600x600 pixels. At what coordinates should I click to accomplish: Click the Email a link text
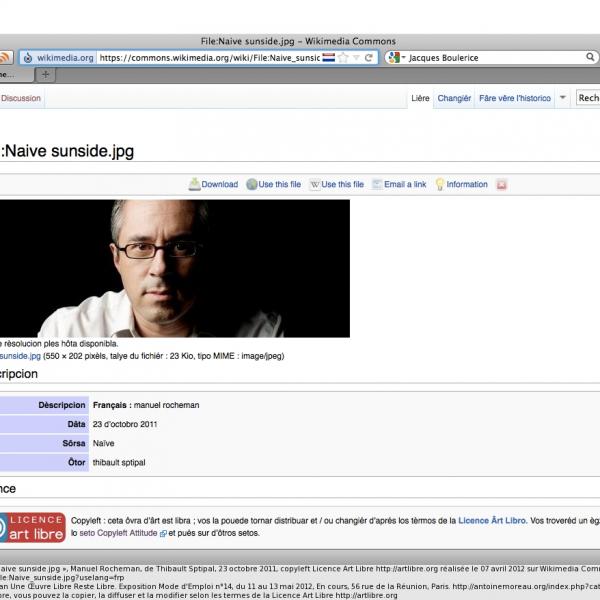(405, 184)
